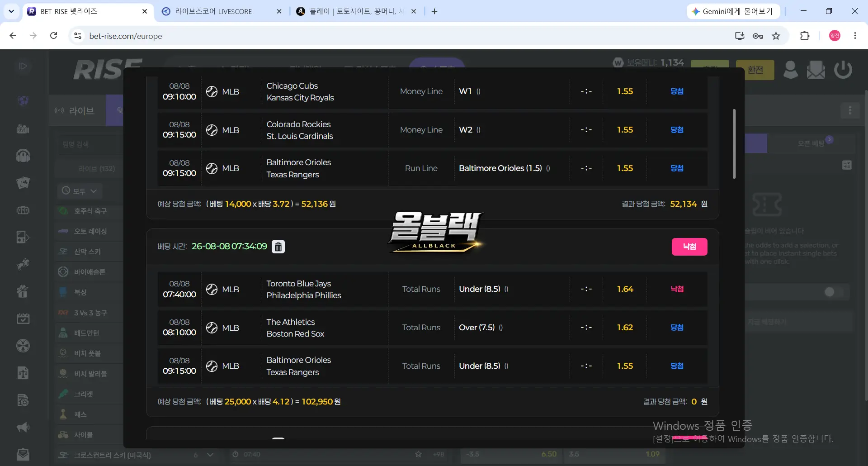This screenshot has width=868, height=466.
Task: Open the horse racing icon in left sidebar
Action: pos(23,264)
